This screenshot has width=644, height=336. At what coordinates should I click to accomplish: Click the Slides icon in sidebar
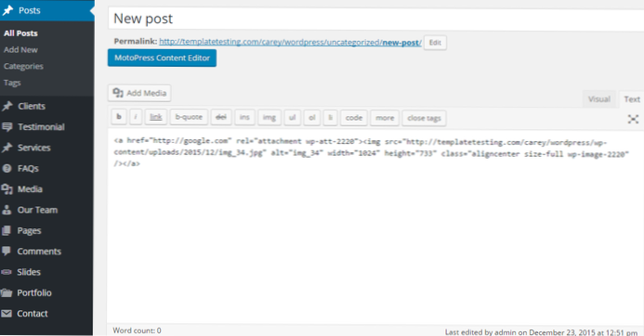pos(7,272)
